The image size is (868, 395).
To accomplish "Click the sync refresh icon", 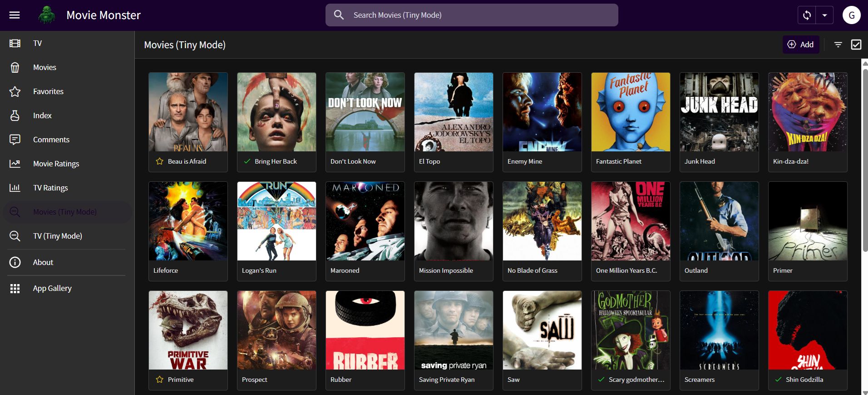I will (x=807, y=15).
